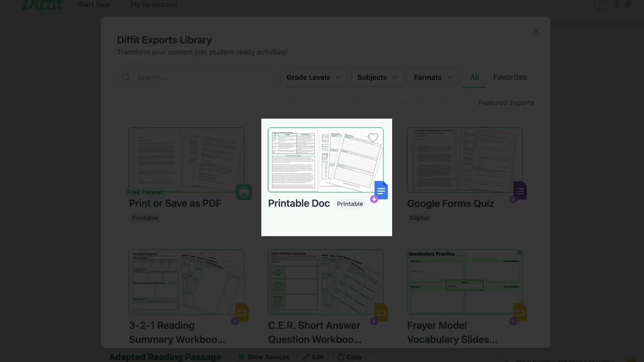Open the My Resources menu

click(154, 4)
